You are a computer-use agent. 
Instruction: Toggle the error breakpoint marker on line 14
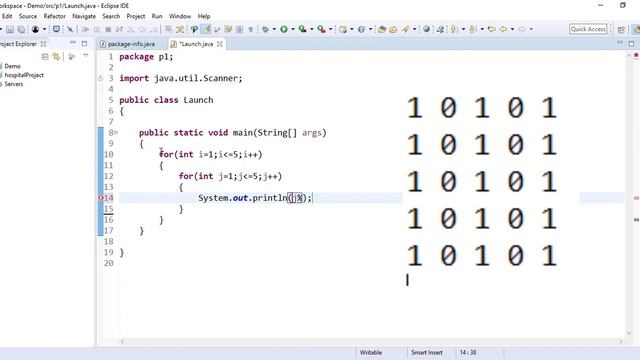click(x=101, y=198)
